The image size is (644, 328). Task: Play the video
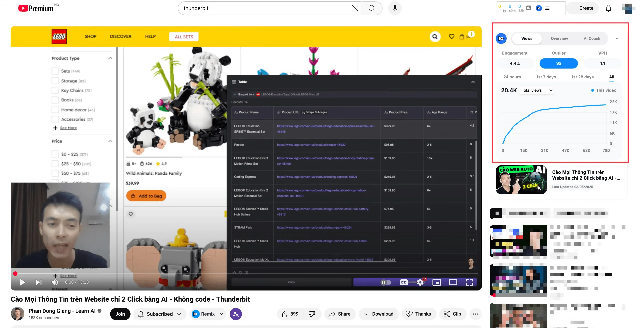23,282
